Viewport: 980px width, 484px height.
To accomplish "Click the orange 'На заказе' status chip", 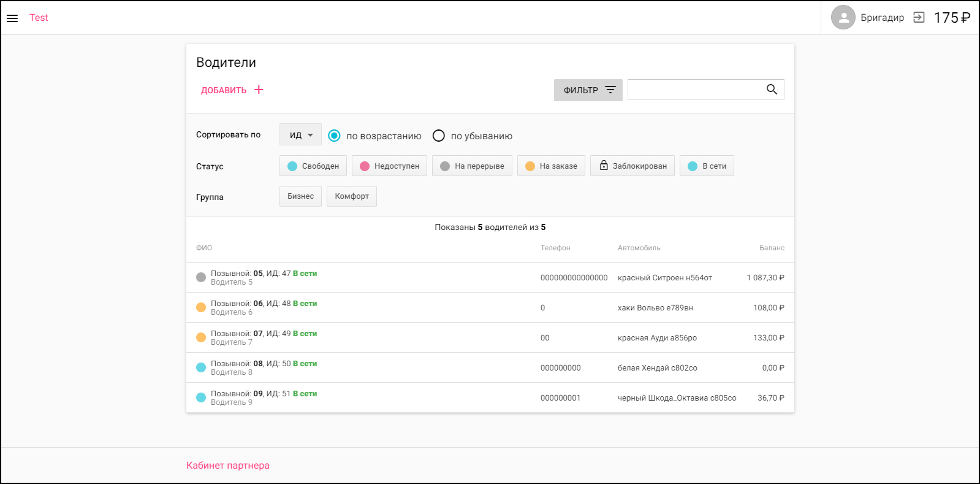I will coord(551,166).
